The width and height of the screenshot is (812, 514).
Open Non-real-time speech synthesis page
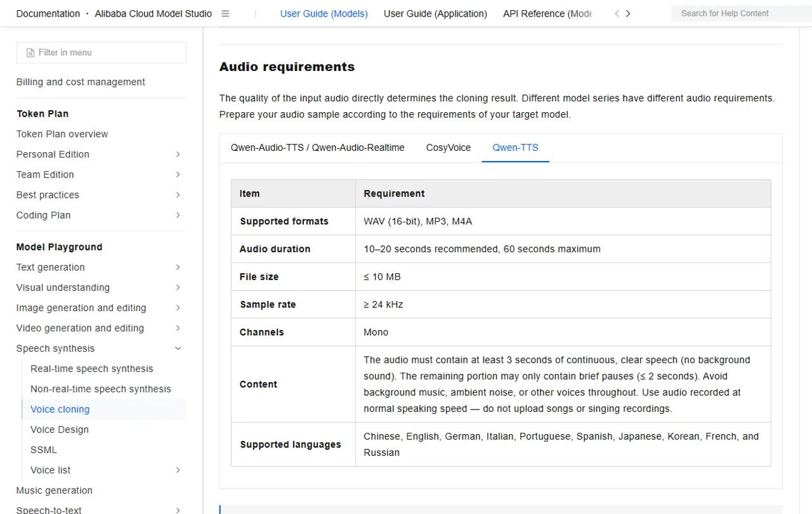(x=101, y=389)
